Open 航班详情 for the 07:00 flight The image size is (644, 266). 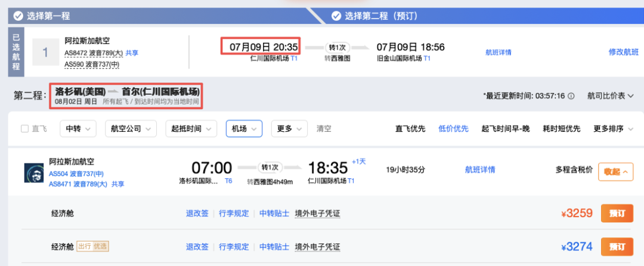click(480, 169)
